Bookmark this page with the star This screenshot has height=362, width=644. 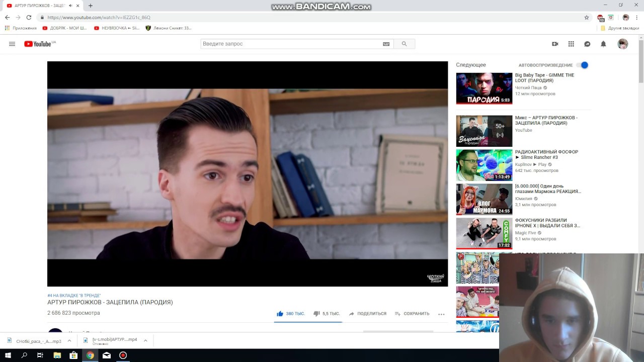tap(587, 17)
